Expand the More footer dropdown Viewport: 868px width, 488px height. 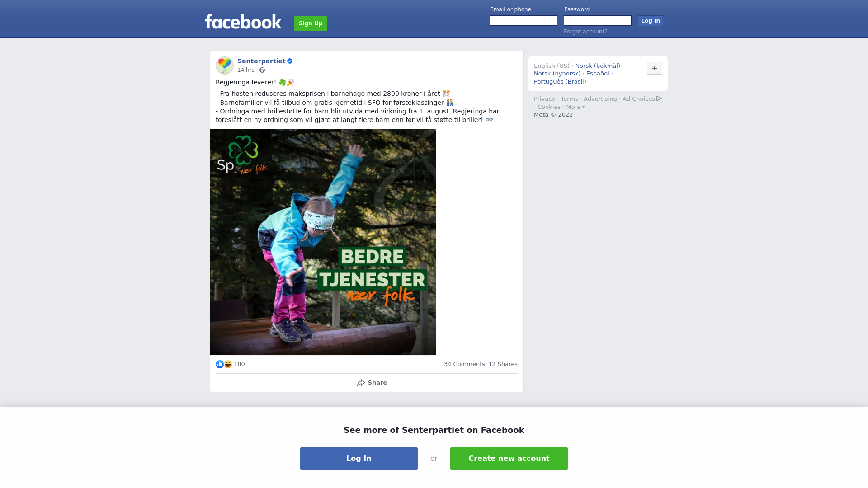575,107
